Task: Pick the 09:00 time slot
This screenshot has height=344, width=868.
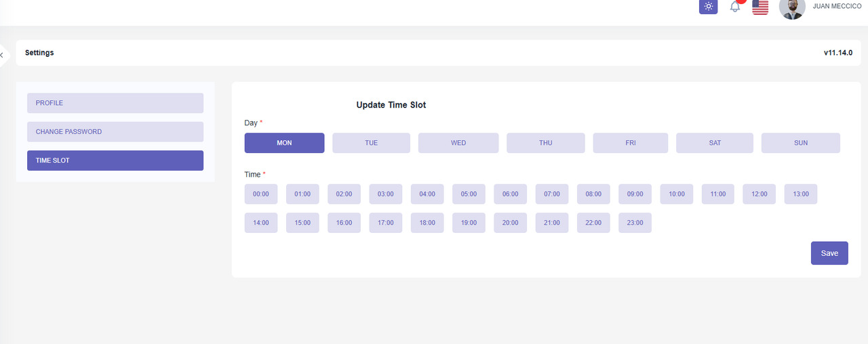Action: click(x=635, y=194)
